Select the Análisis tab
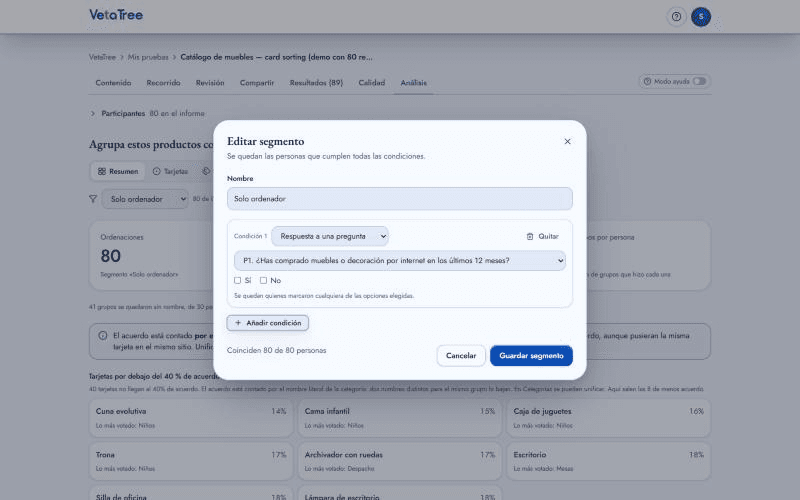This screenshot has width=800, height=500. (414, 83)
